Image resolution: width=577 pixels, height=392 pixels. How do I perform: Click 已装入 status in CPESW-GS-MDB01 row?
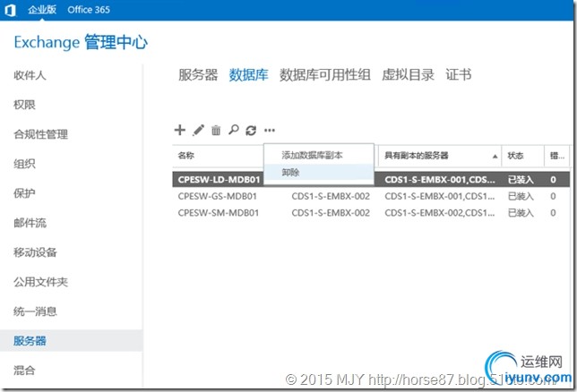(x=521, y=196)
